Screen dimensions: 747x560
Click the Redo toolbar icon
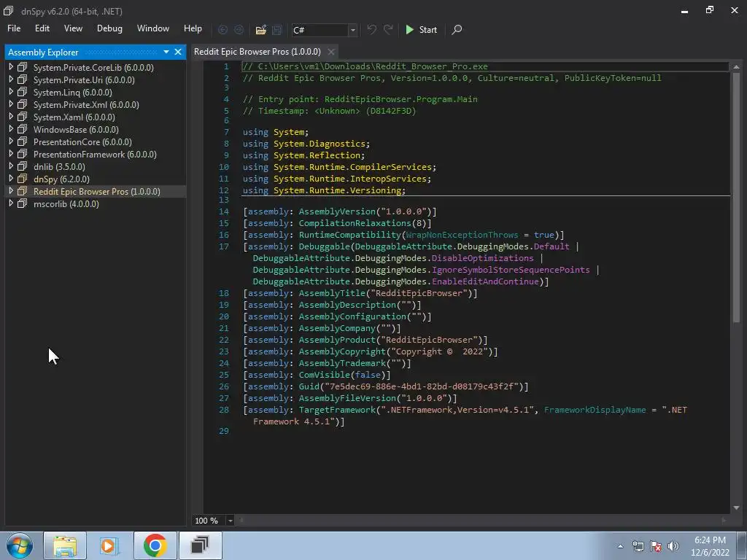388,29
